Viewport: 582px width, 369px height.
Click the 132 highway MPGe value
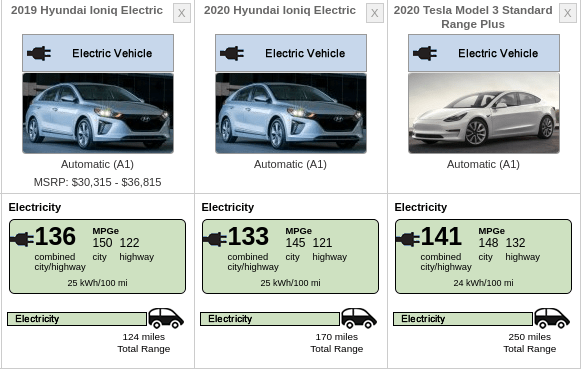(516, 243)
